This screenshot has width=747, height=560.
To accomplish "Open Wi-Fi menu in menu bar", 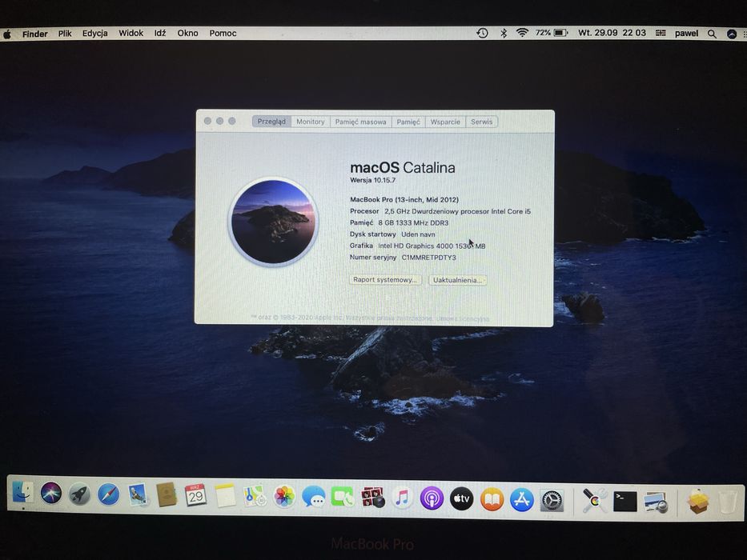I will click(x=522, y=33).
